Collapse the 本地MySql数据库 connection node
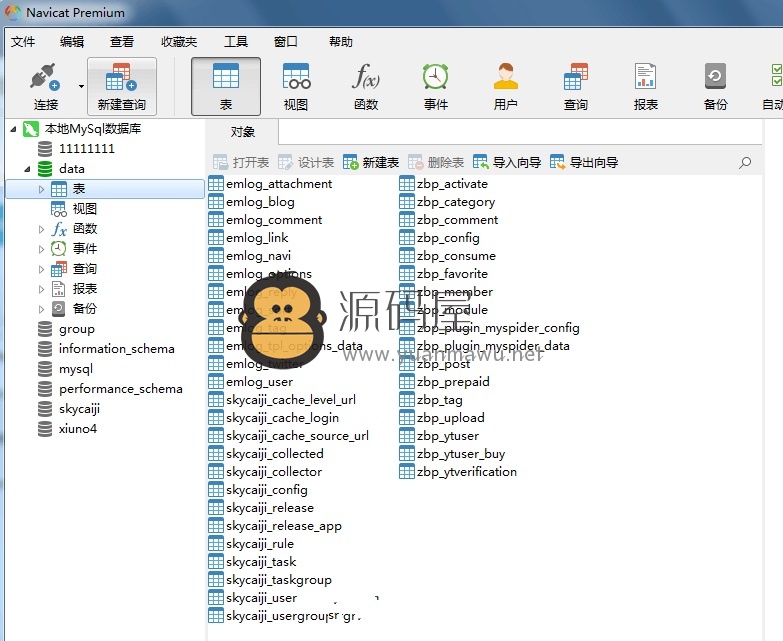Image resolution: width=783 pixels, height=641 pixels. 13,129
